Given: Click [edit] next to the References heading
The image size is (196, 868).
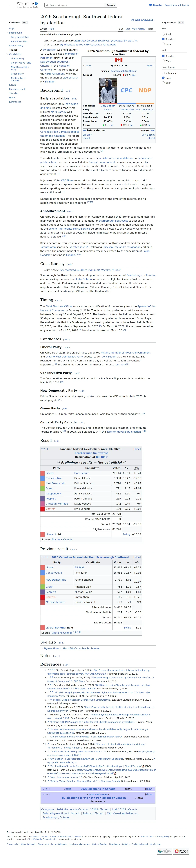Looking at the screenshot, I should [x=66, y=665].
